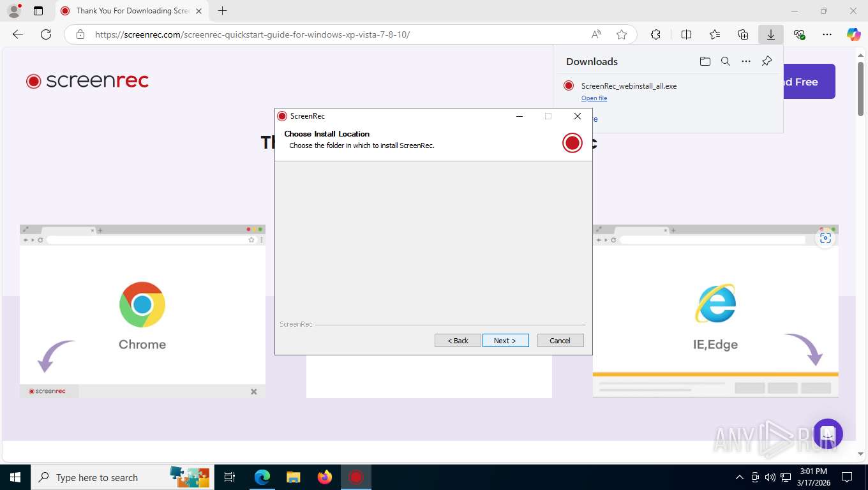This screenshot has width=868, height=490.
Task: Click the IE,Edge instructions thumbnail
Action: pos(715,311)
